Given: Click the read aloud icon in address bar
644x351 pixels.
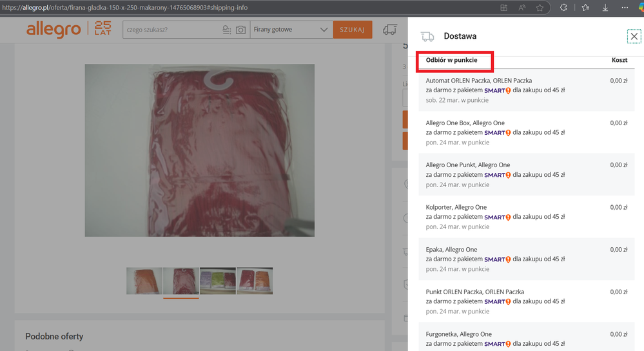Looking at the screenshot, I should [522, 8].
